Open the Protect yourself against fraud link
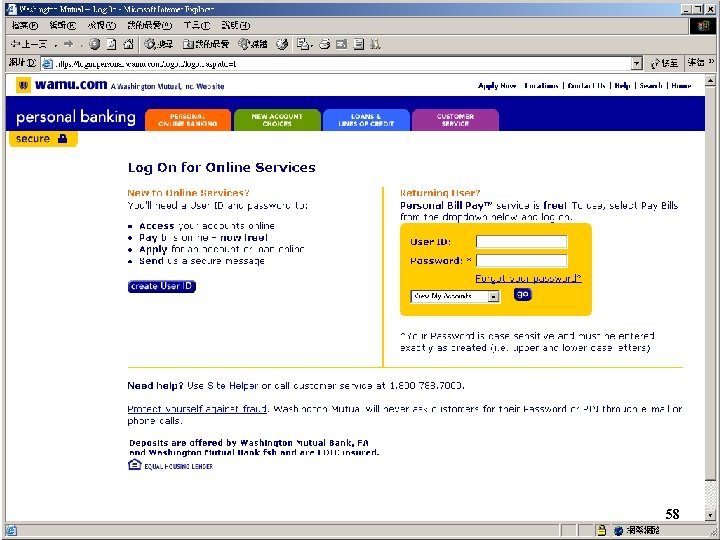Image resolution: width=720 pixels, height=540 pixels. (197, 409)
